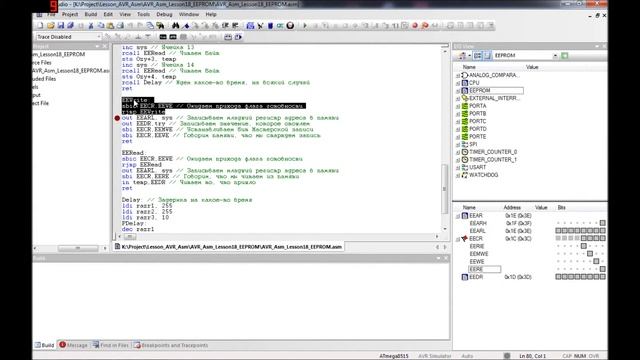Click the Remove All Breakpoints red icon

pyautogui.click(x=425, y=26)
